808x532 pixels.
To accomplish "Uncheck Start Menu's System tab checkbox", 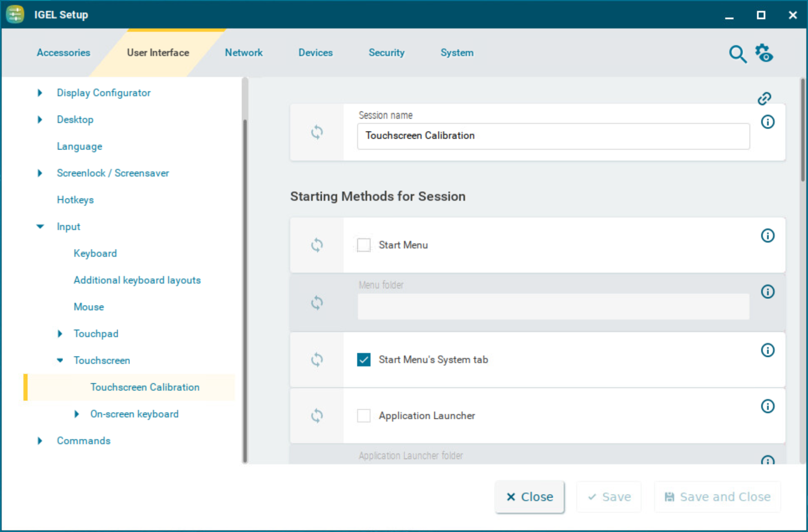I will pos(364,360).
